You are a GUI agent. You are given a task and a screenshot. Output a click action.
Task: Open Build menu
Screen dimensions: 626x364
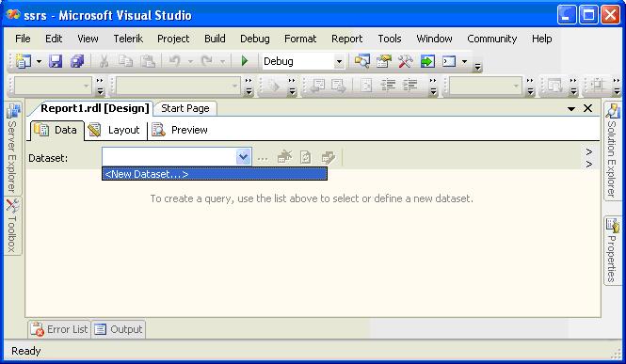[215, 39]
